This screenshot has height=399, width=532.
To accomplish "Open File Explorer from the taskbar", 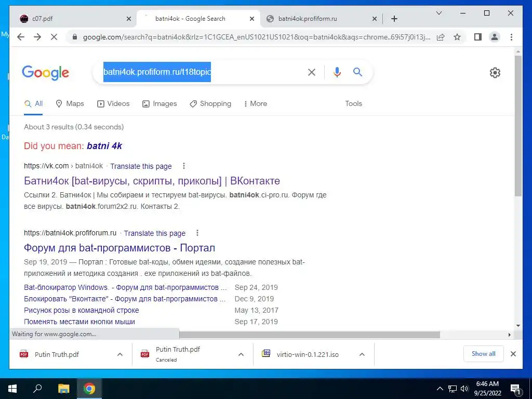I will click(63, 389).
